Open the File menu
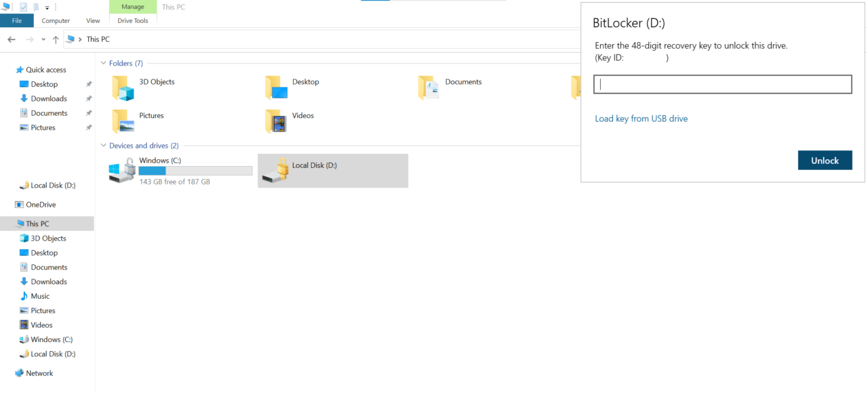 [x=16, y=20]
